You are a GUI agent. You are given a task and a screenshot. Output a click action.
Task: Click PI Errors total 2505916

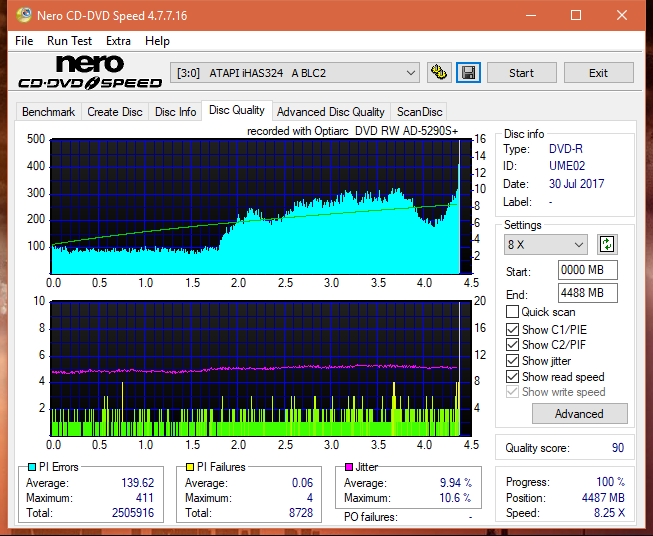point(133,513)
